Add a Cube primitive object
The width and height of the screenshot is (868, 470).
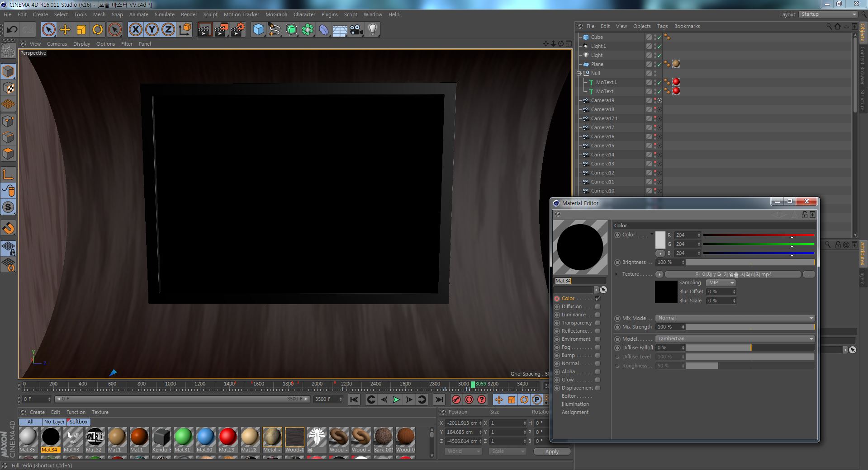point(258,30)
